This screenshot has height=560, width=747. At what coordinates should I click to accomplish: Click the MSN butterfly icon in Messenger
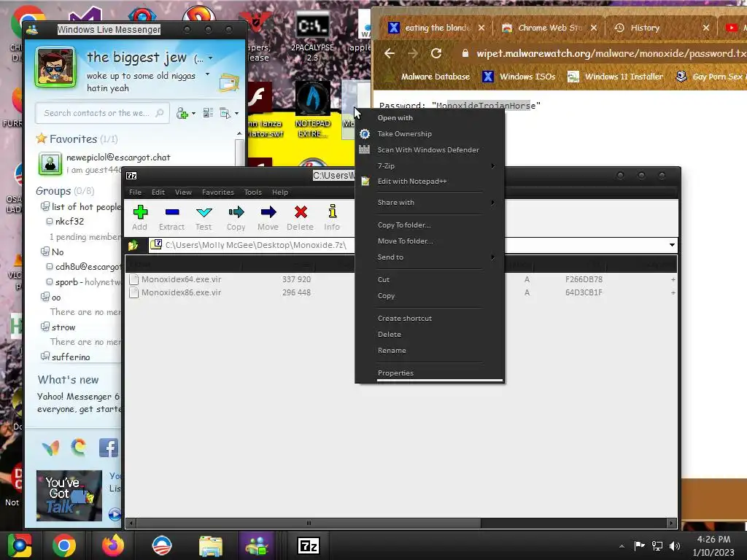tap(51, 448)
